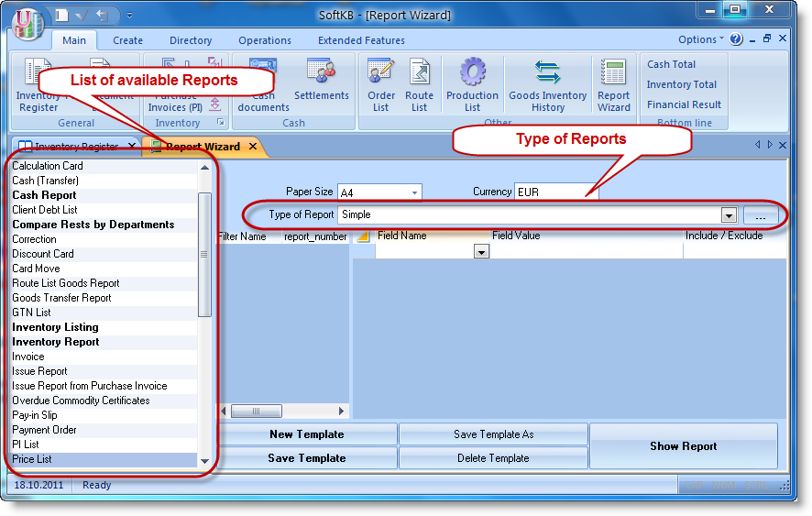812x516 pixels.
Task: Click the filter grid scroll right arrow
Action: pyautogui.click(x=341, y=411)
